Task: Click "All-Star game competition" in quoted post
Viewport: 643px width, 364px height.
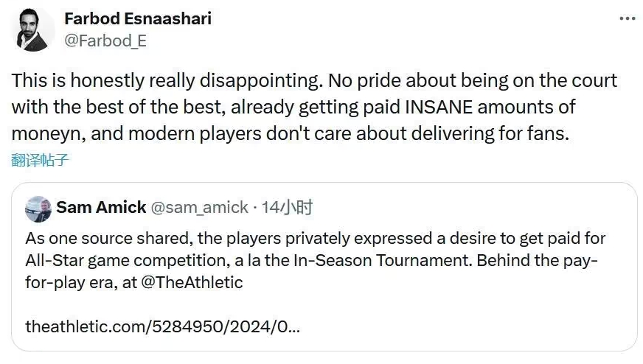Action: pos(128,261)
